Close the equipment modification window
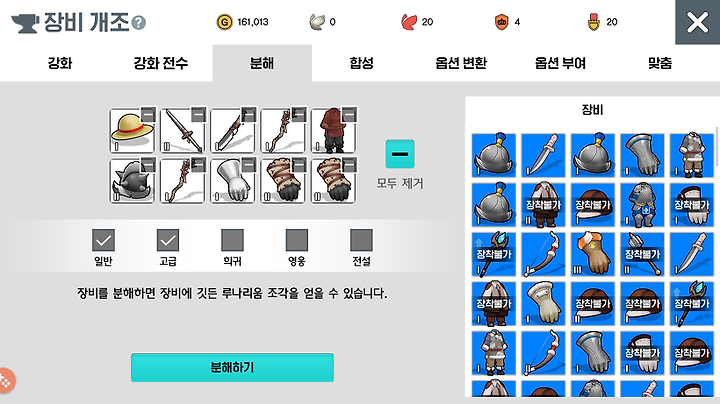This screenshot has width=720, height=404. [698, 22]
